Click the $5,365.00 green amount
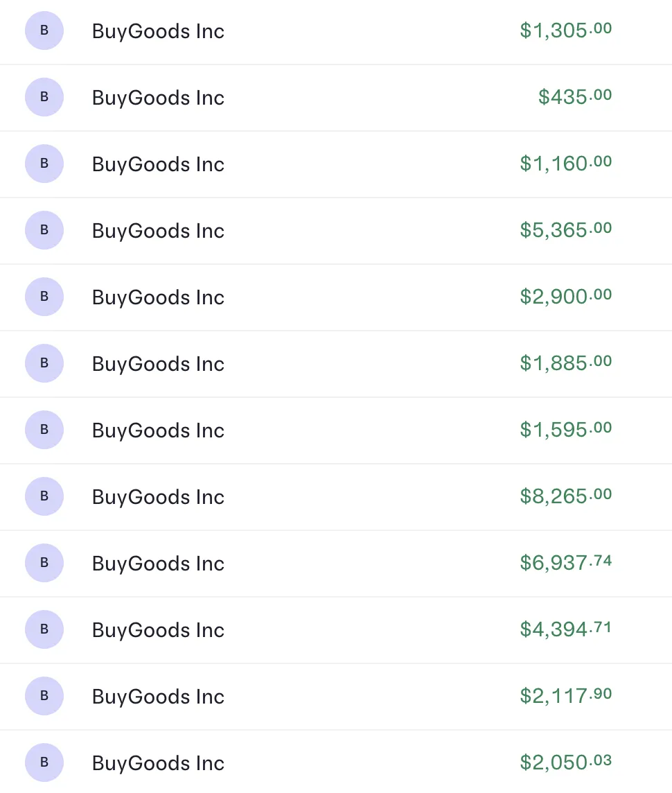 (566, 229)
